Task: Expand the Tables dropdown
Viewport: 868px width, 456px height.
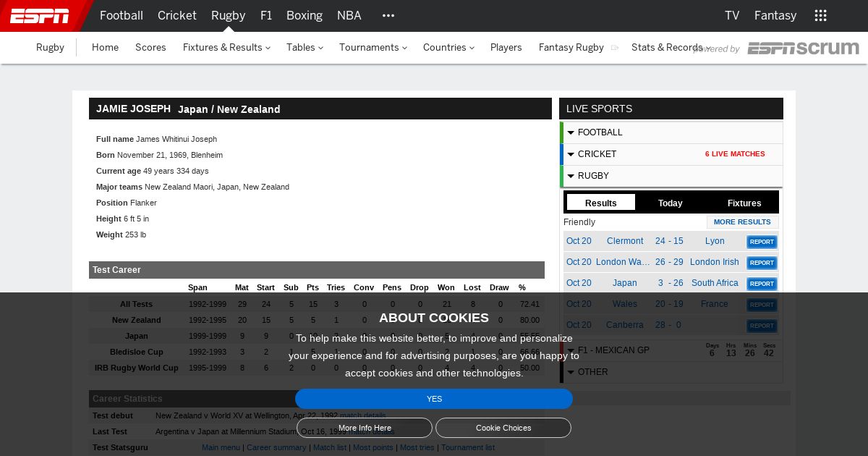Action: pos(305,47)
